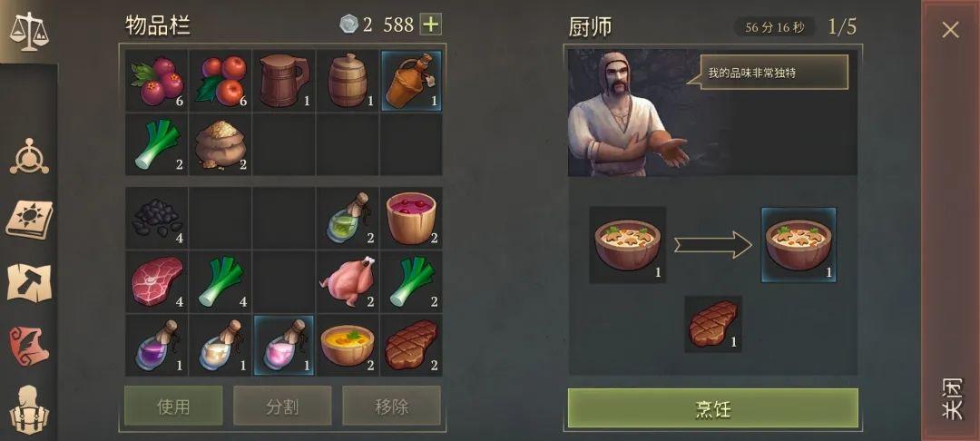Click the 关闭 close tab label
Viewport: 980px width, 441px height.
point(951,398)
